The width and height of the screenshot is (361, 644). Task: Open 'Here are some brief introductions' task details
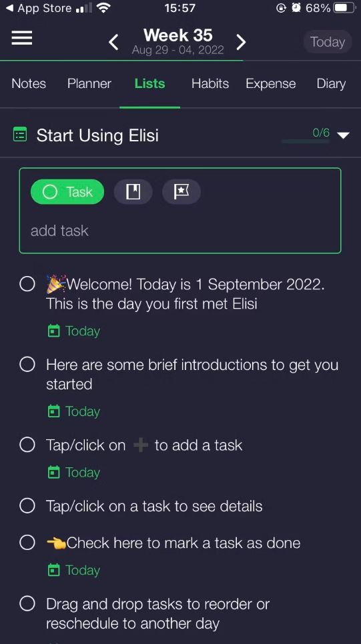click(x=192, y=374)
